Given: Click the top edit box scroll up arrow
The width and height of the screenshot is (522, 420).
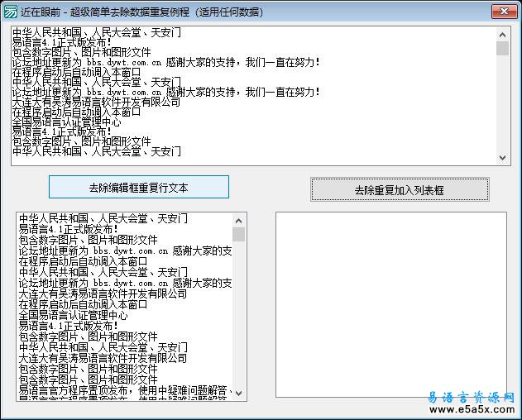Looking at the screenshot, I should 503,34.
